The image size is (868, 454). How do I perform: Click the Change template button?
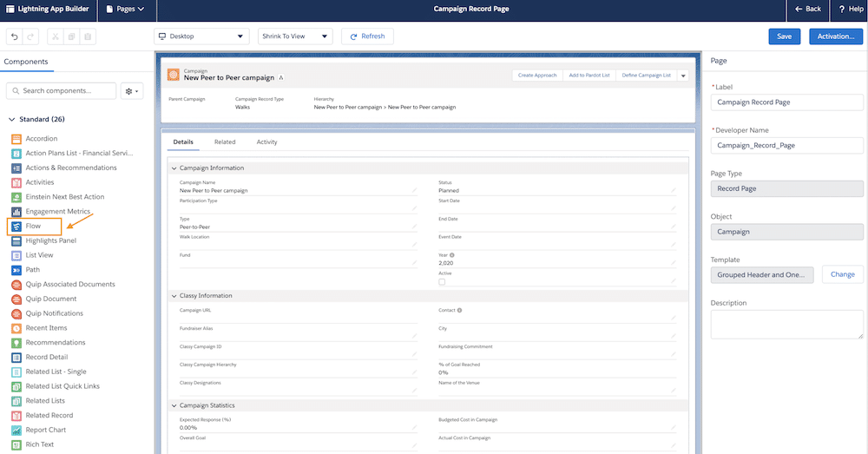[x=843, y=274]
